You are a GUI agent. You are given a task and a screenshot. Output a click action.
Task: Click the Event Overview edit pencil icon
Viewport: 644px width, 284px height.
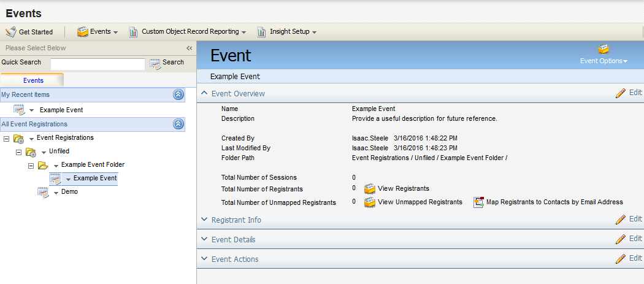[x=621, y=93]
